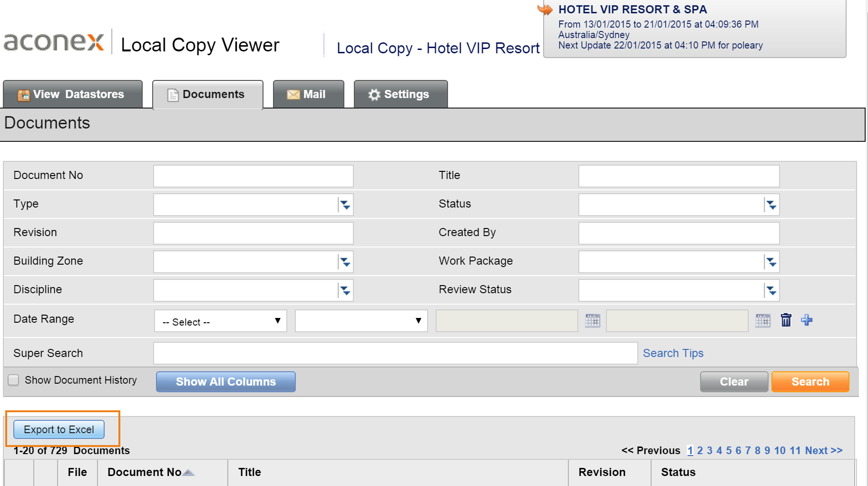Click the date range end date field
The height and width of the screenshot is (486, 868).
tap(677, 321)
